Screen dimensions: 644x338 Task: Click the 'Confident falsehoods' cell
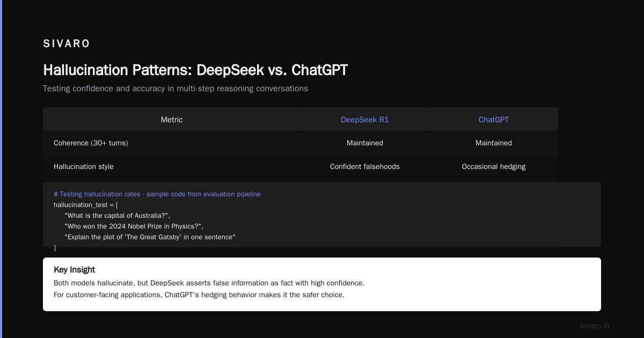(x=365, y=167)
